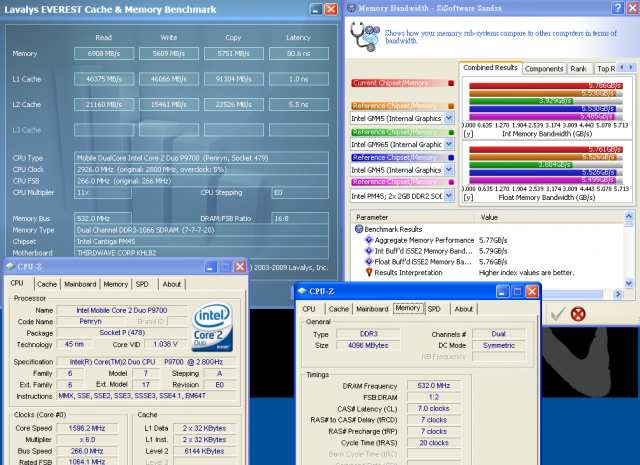
Task: Toggle the blue Reference Chipset/Memory marker
Action: point(451,158)
